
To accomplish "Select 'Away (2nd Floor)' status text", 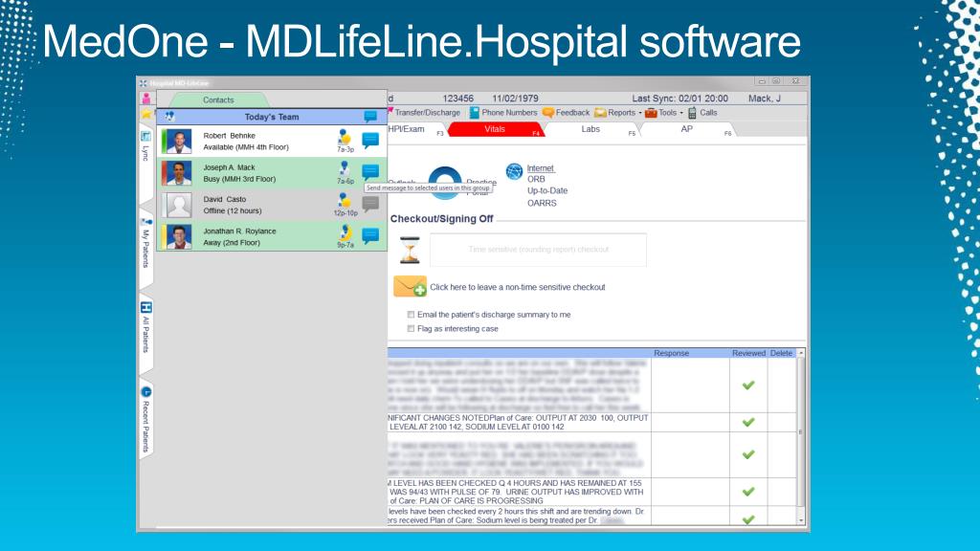I will click(x=232, y=243).
